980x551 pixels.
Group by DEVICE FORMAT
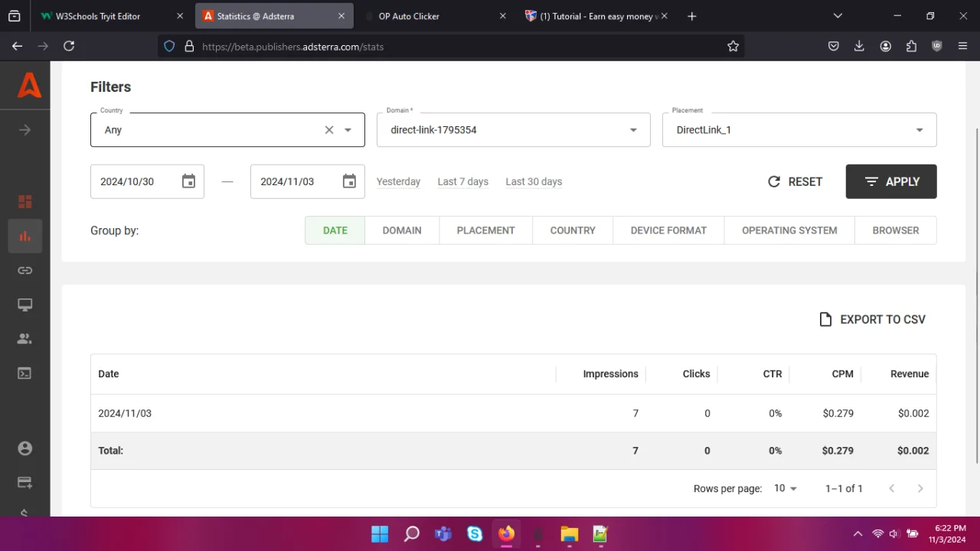(x=668, y=230)
